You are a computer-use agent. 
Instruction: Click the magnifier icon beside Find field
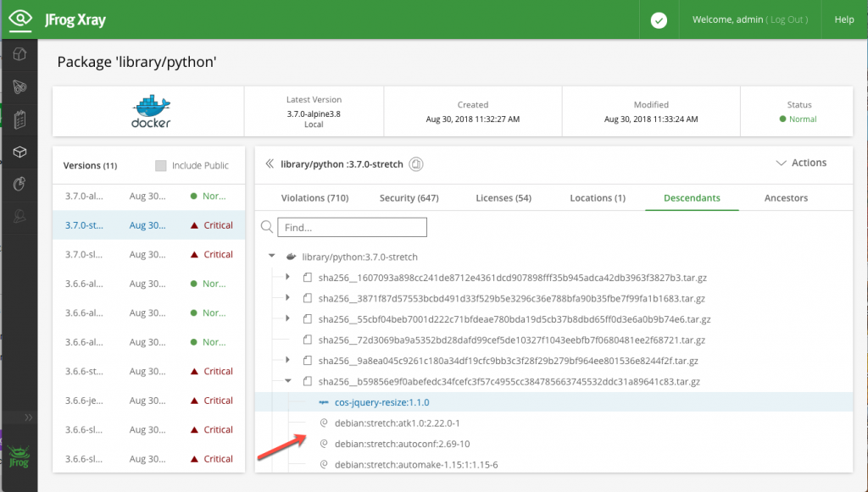pos(267,227)
